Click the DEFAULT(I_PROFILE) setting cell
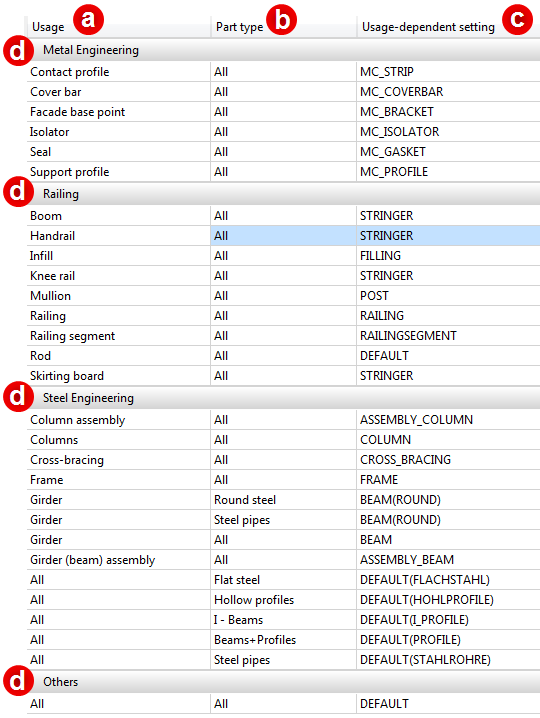540x718 pixels. (x=448, y=620)
